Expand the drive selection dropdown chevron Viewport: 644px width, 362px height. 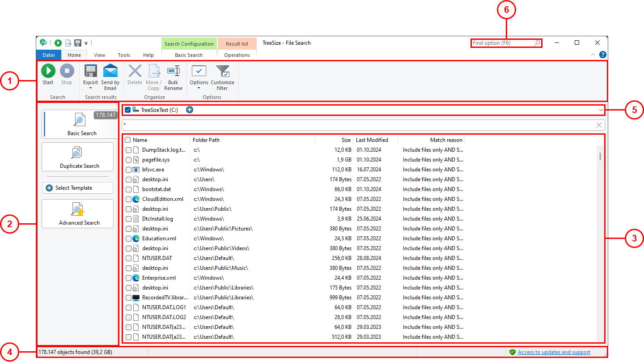[x=601, y=110]
